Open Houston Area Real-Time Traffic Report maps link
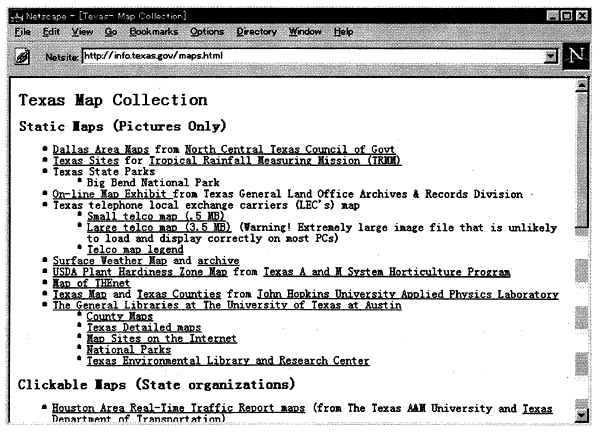 [178, 408]
